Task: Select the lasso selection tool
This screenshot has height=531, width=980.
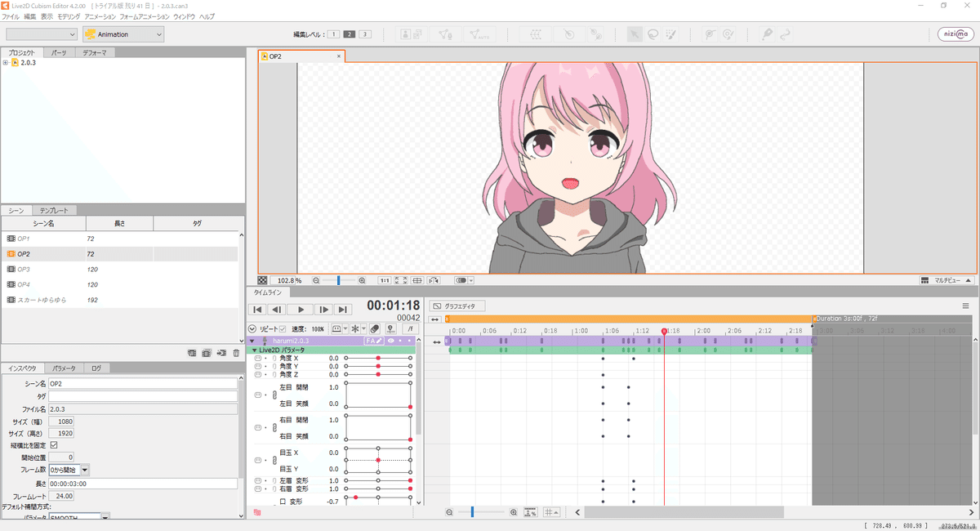Action: (653, 34)
